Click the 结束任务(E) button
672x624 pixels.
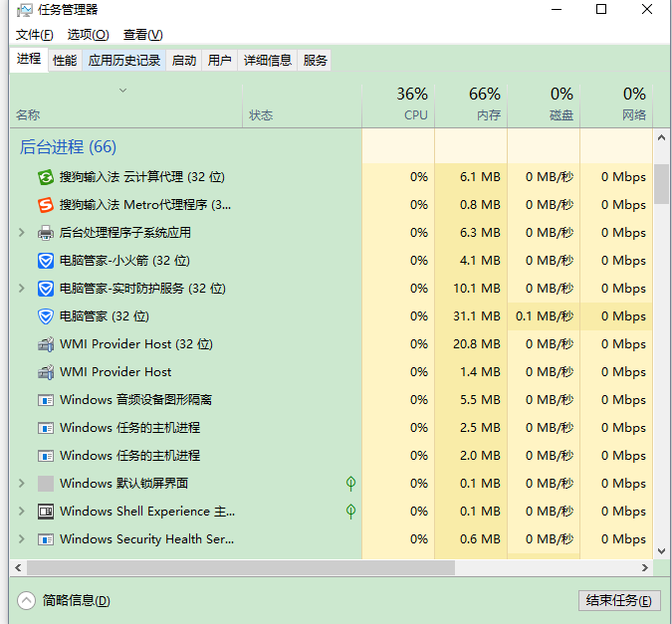pyautogui.click(x=619, y=600)
